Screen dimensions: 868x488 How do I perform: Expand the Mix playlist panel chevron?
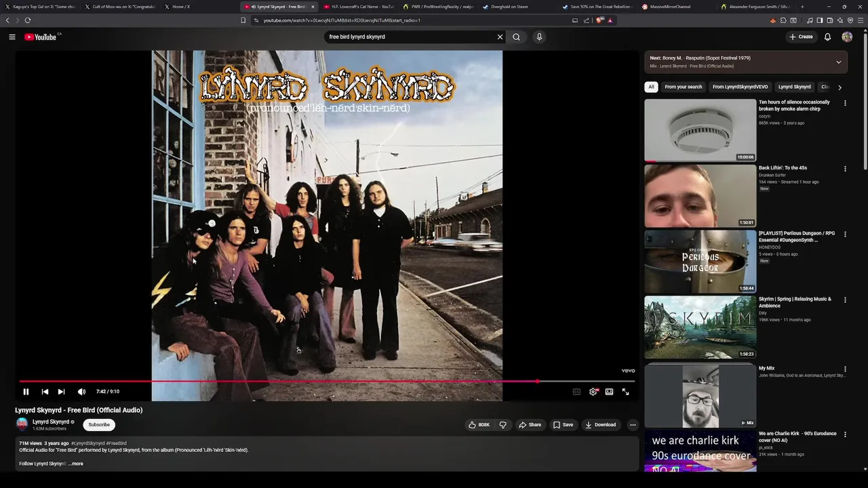(839, 62)
